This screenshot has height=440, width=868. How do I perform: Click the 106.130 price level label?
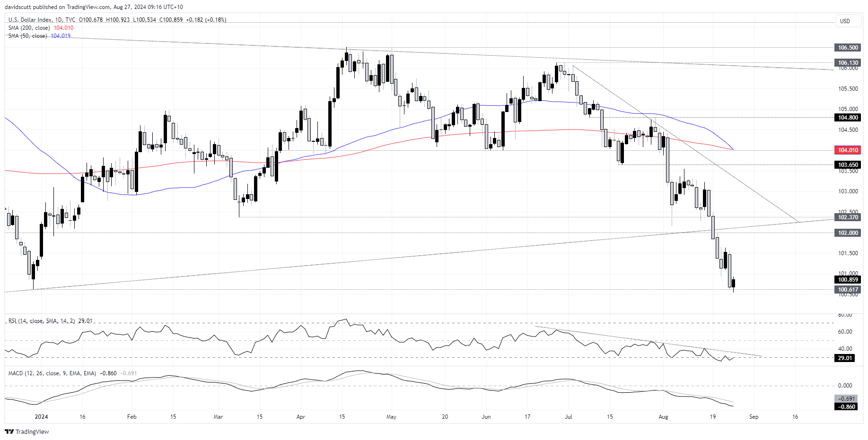[x=848, y=63]
